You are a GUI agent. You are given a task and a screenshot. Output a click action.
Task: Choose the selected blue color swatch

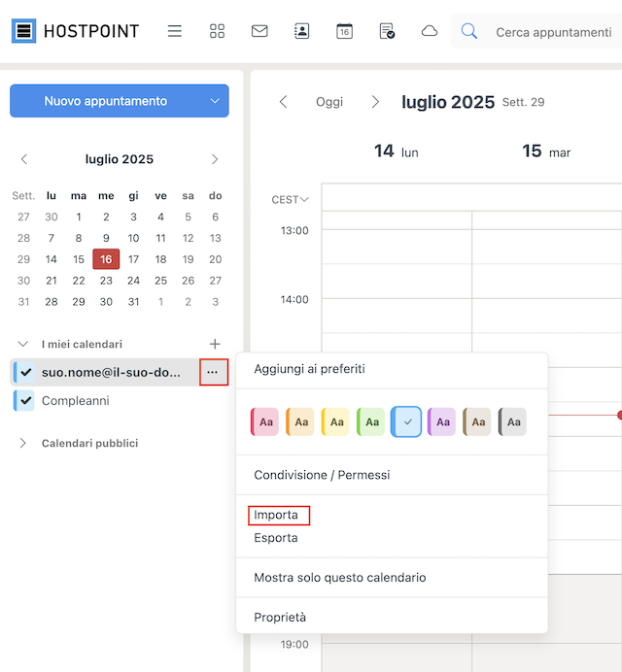(x=406, y=421)
